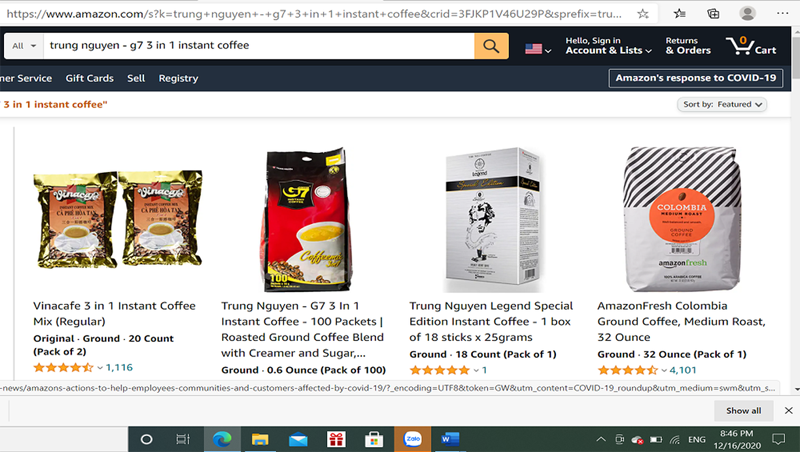Viewport: 800px width, 452px height.
Task: Open the shopping Cart icon
Action: (751, 46)
